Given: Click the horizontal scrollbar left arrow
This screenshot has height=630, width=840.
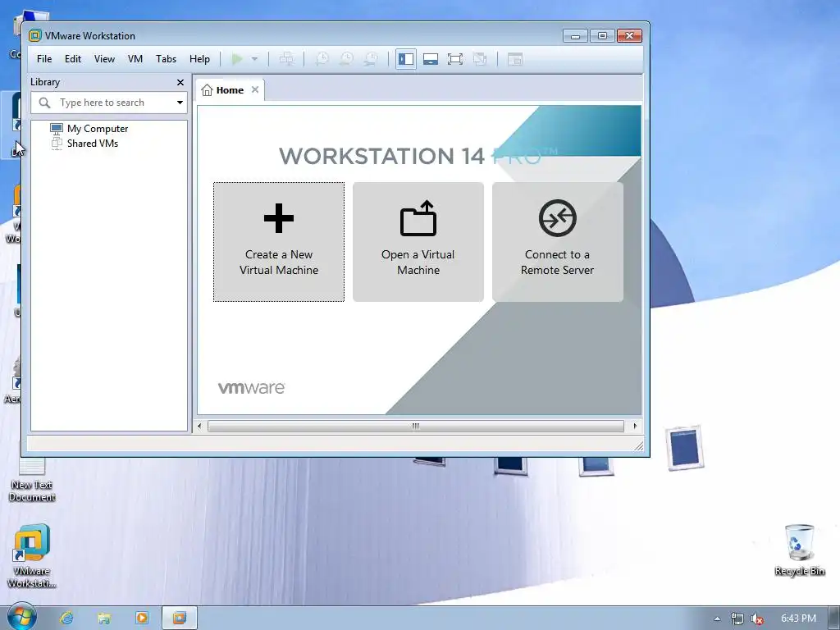Looking at the screenshot, I should pos(199,427).
